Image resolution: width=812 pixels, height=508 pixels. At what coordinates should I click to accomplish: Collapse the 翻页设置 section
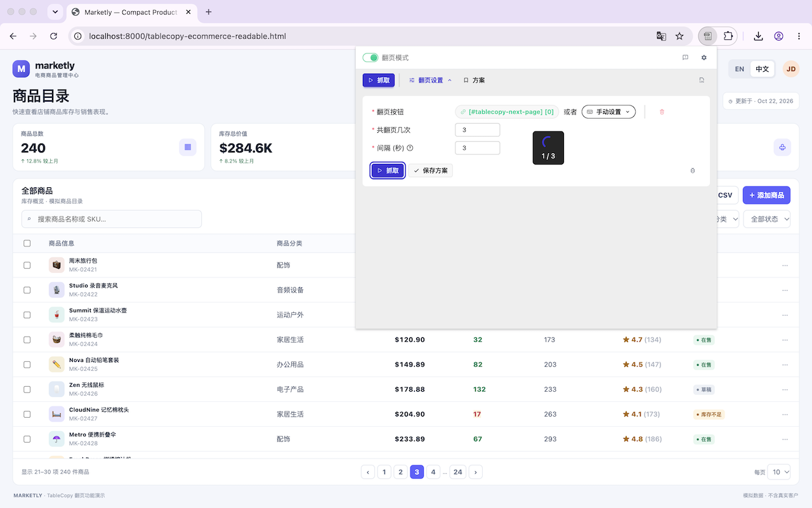point(430,81)
